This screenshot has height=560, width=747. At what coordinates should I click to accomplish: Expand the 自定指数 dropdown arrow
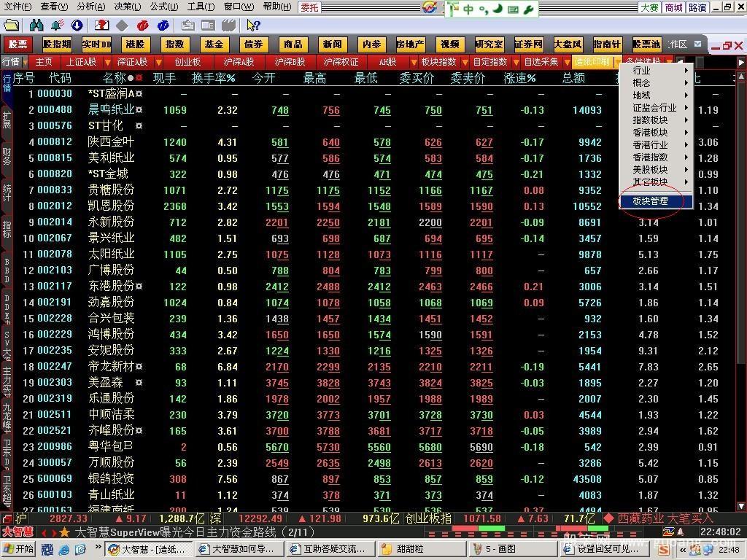pyautogui.click(x=516, y=63)
